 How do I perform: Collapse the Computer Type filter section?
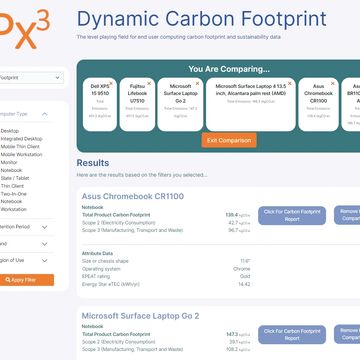tap(44, 114)
